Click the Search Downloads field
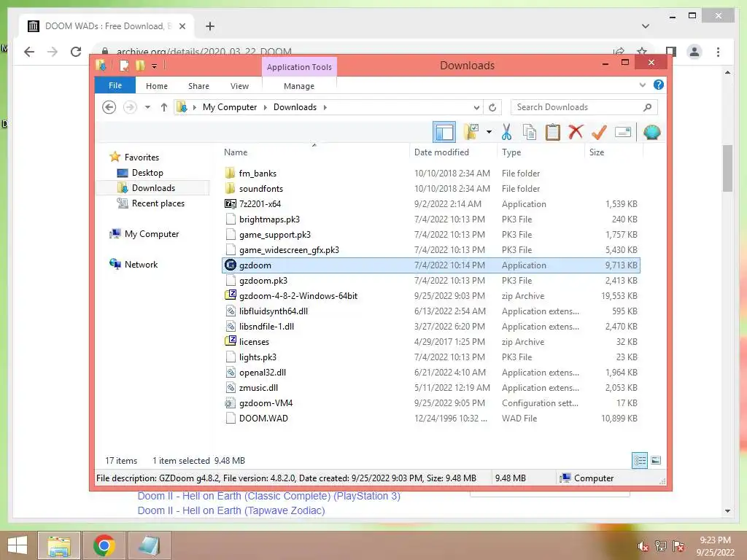The height and width of the screenshot is (560, 747). [x=584, y=107]
